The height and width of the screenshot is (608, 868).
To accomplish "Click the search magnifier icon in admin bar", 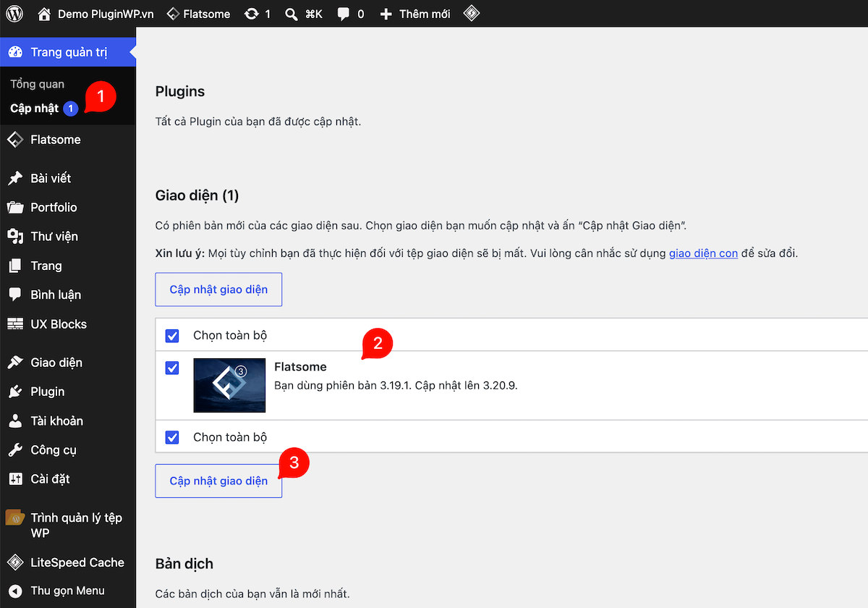I will (292, 14).
